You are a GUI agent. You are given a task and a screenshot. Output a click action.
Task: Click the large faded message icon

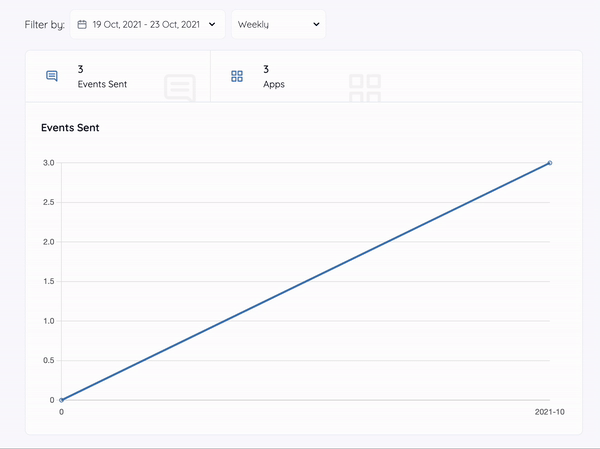tap(179, 88)
